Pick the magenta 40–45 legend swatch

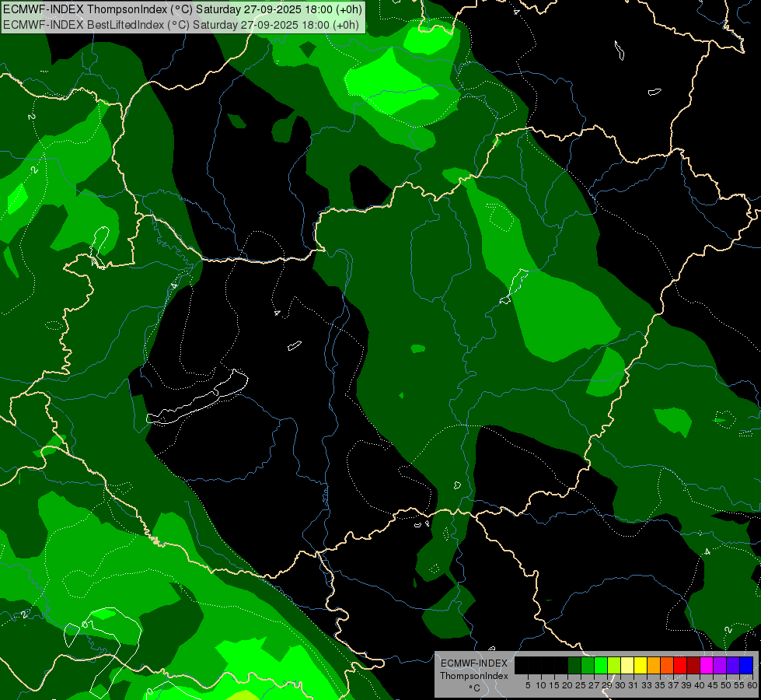pos(707,665)
